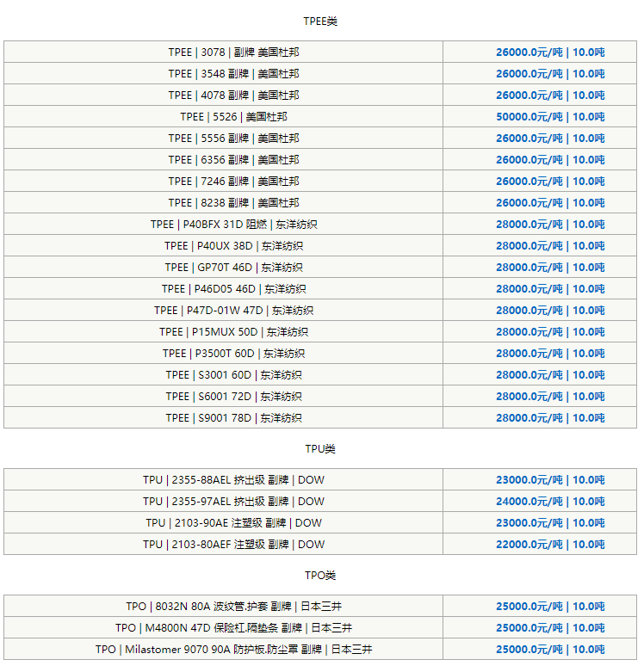Click the TPEE类 section heading
Screen dimensions: 644x666
320,21
